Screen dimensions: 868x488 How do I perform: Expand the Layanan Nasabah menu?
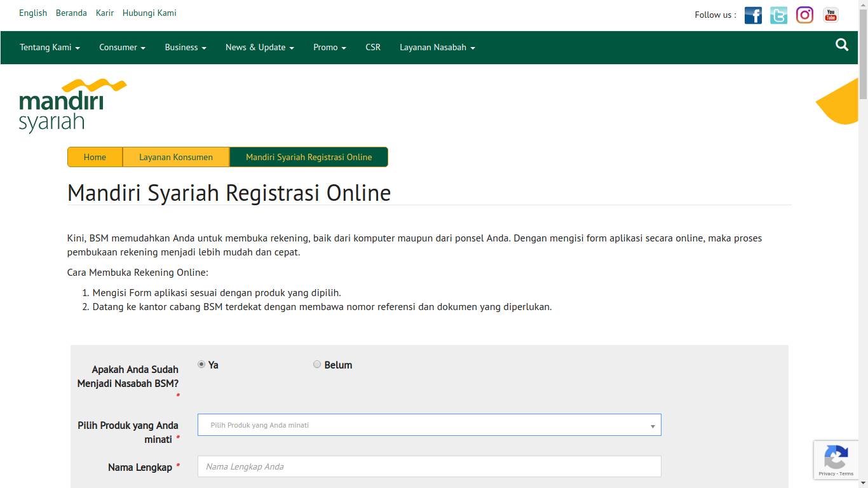tap(437, 48)
